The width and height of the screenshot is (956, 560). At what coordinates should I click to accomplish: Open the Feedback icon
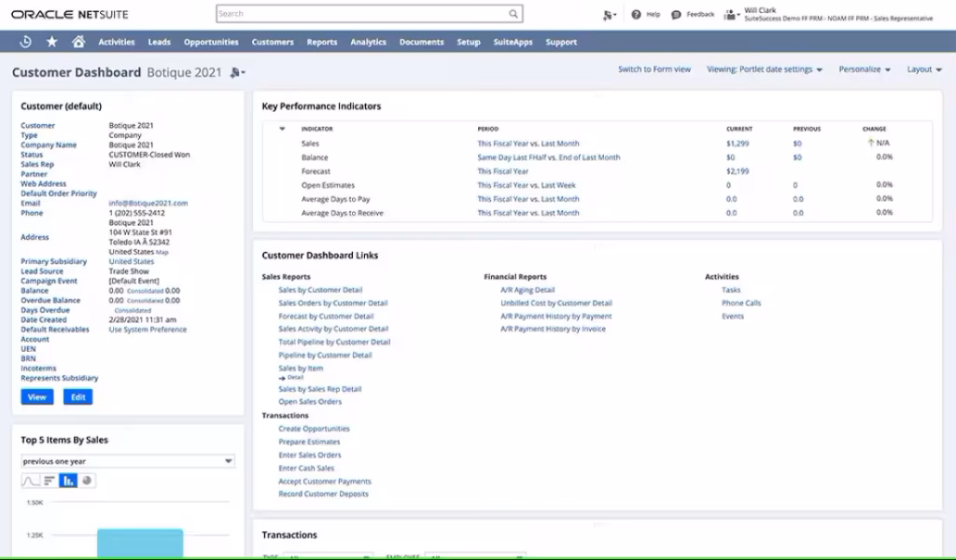click(676, 14)
